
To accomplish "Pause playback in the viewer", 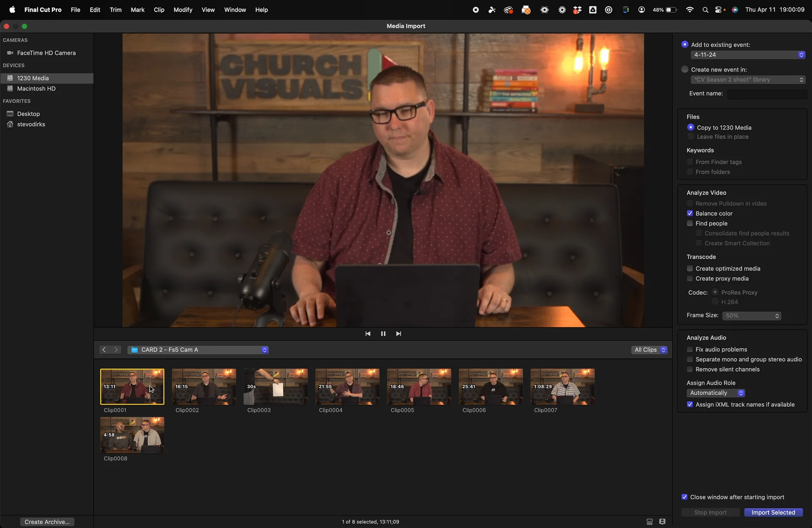I will coord(383,334).
